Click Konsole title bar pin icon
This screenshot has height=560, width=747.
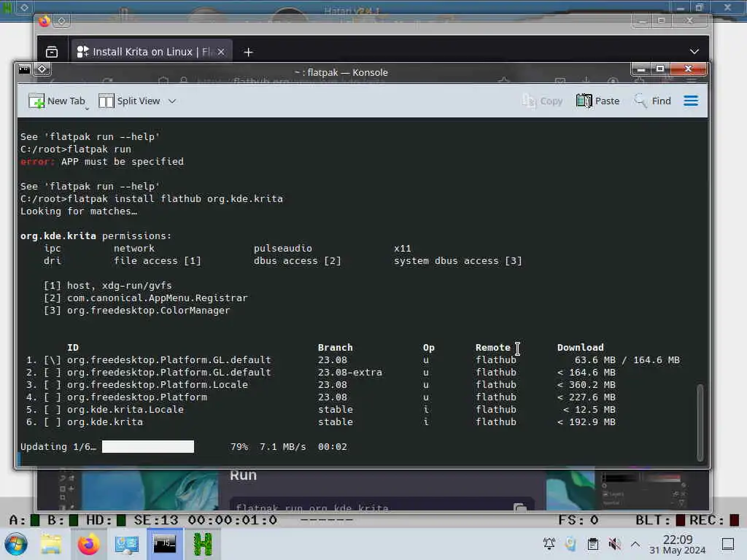tap(42, 69)
